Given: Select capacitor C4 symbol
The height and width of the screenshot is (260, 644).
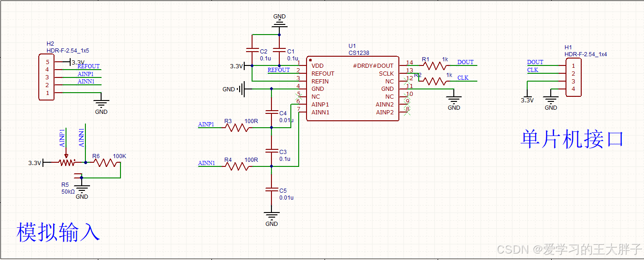Looking at the screenshot, I should coord(271,112).
